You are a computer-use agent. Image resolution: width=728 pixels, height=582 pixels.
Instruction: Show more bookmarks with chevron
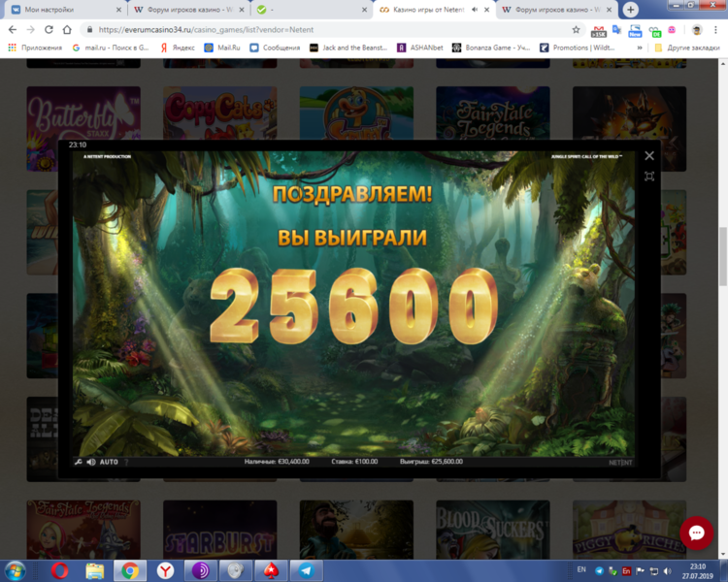639,48
